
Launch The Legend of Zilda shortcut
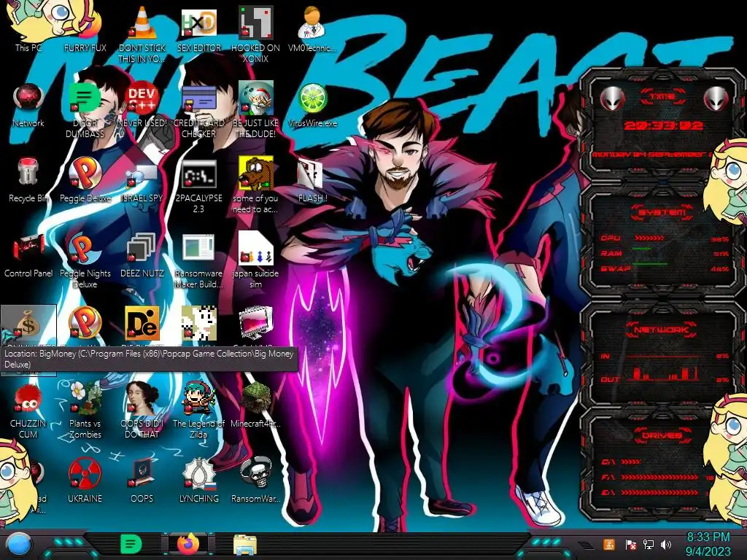tap(198, 397)
